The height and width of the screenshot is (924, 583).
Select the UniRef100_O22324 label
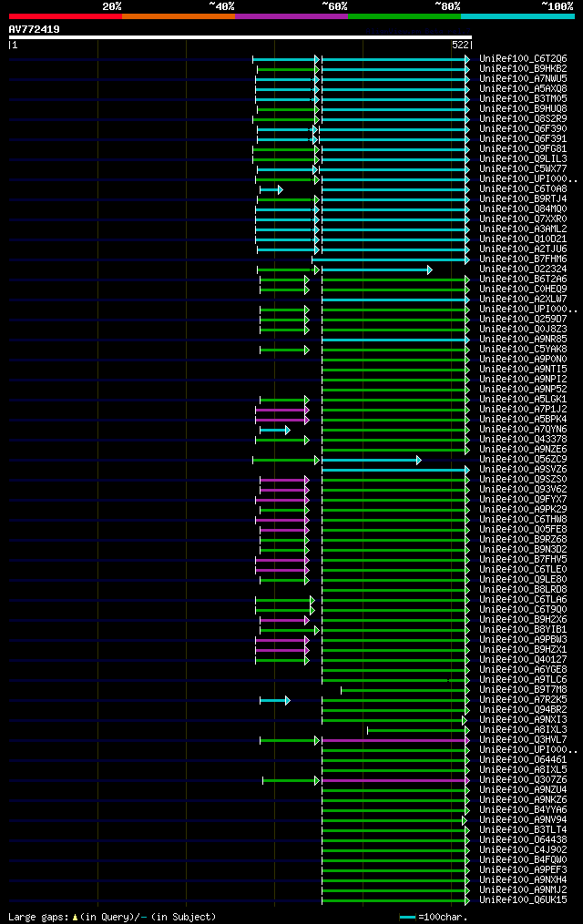pyautogui.click(x=523, y=269)
